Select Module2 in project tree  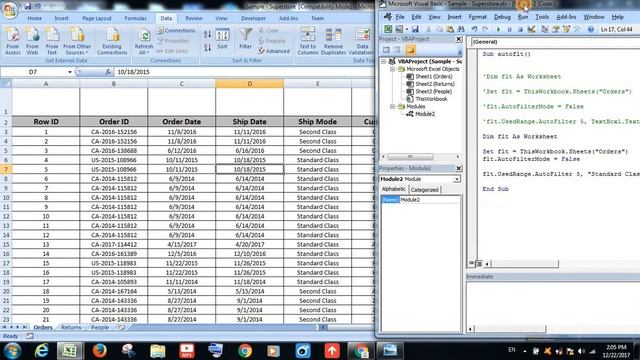tap(424, 114)
